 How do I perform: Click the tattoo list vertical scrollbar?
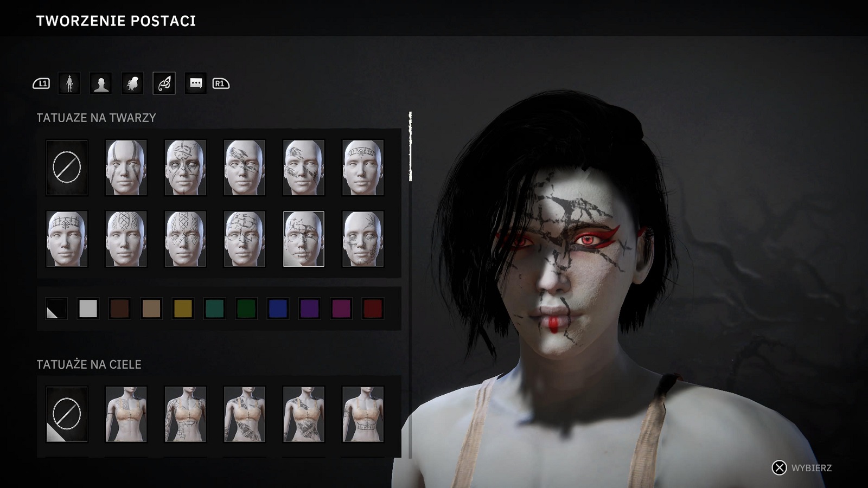(410, 146)
